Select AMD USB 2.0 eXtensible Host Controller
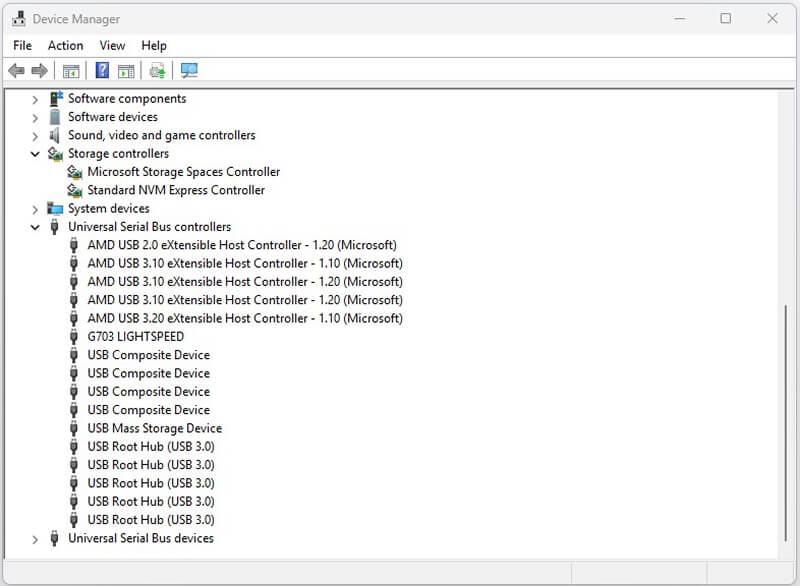 pyautogui.click(x=242, y=245)
